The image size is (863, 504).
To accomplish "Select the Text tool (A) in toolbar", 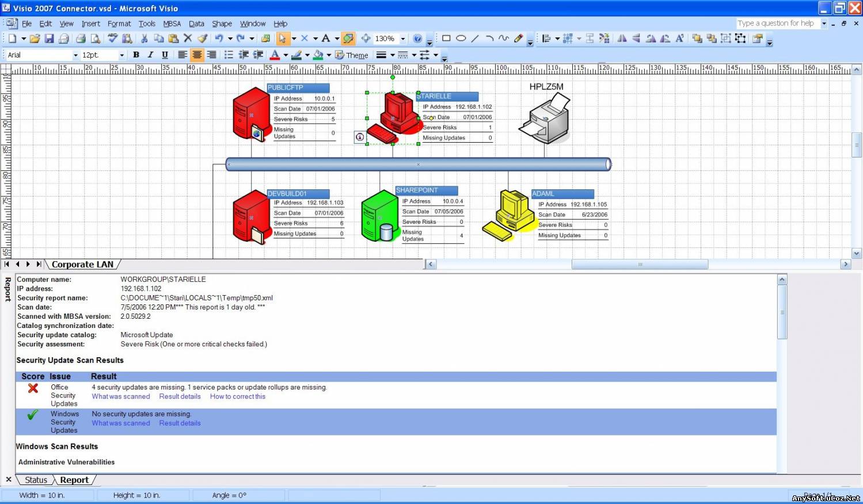I will click(326, 39).
